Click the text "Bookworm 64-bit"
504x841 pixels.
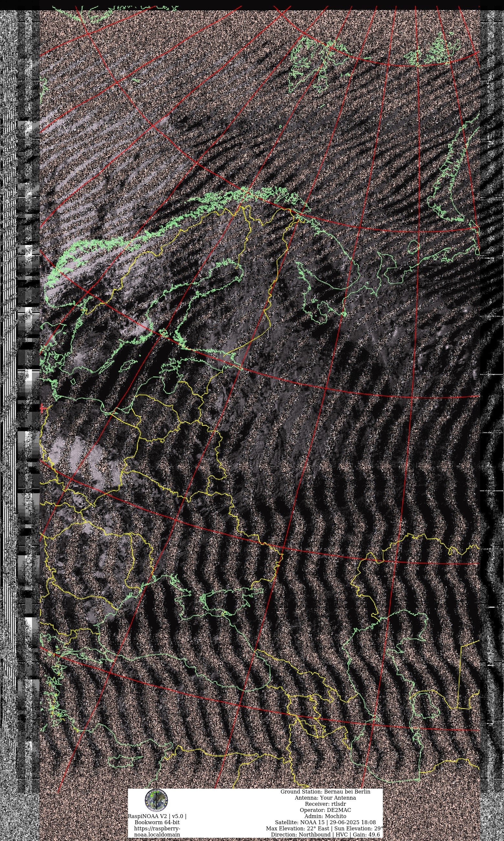click(157, 822)
